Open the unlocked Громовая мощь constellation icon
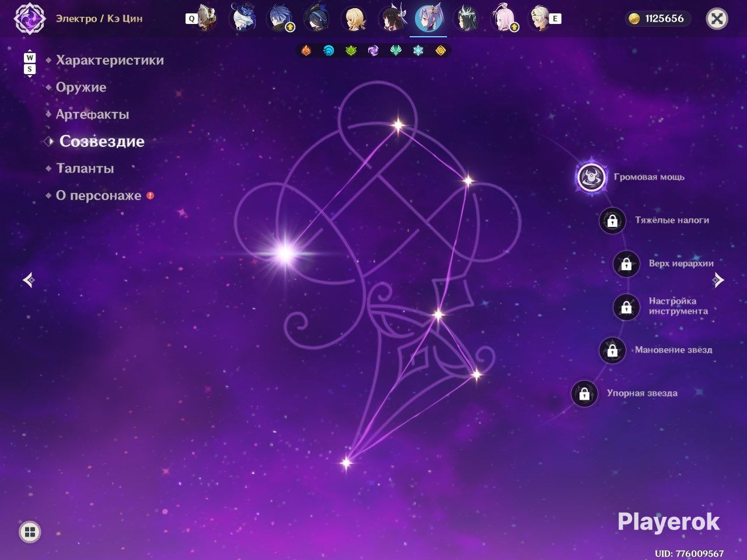Image resolution: width=747 pixels, height=560 pixels. point(591,177)
